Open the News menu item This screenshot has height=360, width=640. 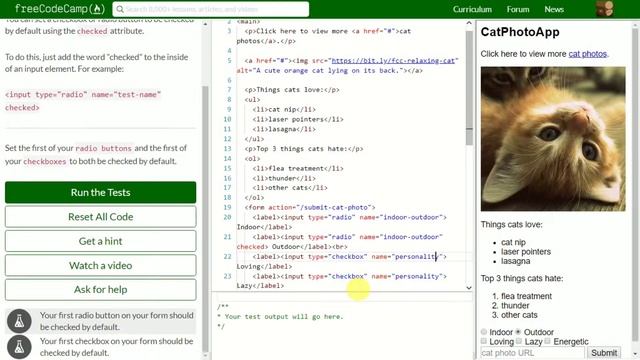point(554,9)
